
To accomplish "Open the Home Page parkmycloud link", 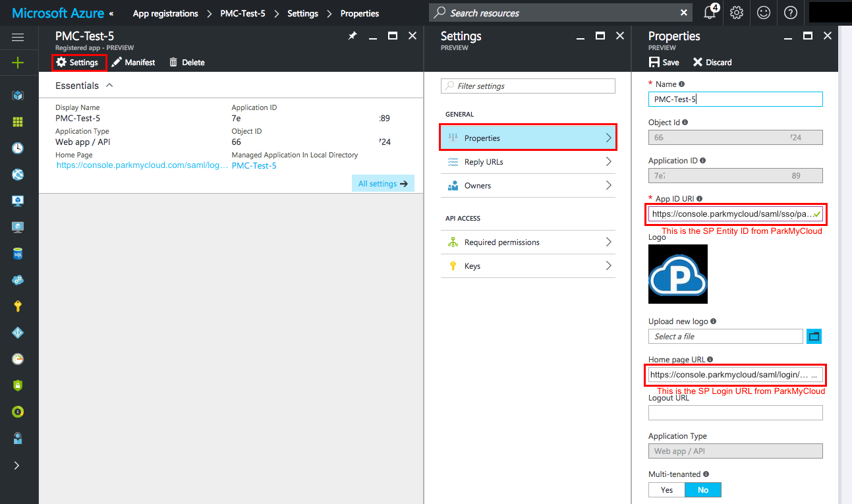I will coord(142,165).
